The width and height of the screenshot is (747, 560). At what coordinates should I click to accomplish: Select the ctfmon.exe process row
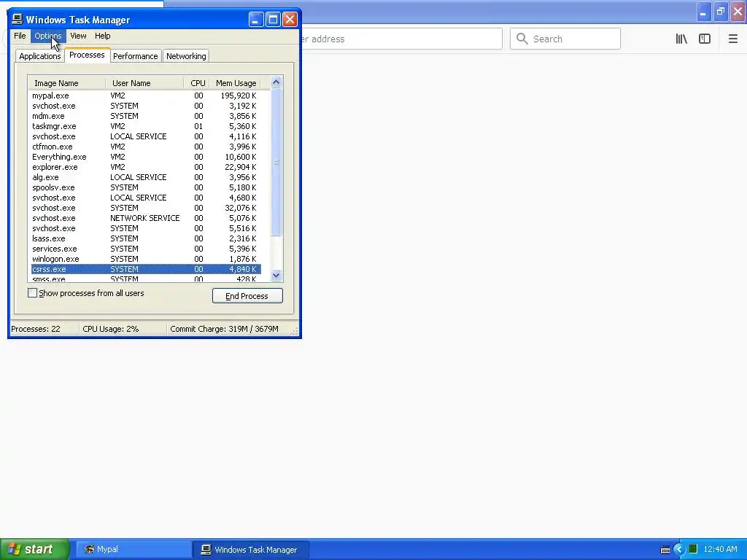146,147
